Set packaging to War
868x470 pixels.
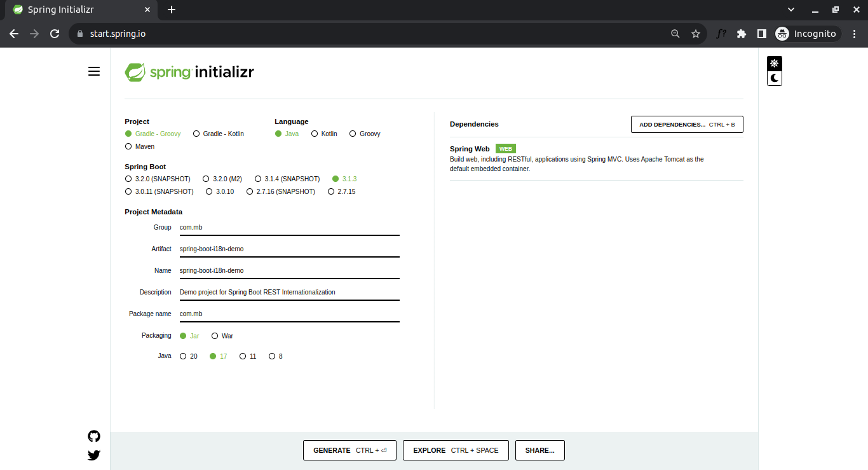coord(222,336)
